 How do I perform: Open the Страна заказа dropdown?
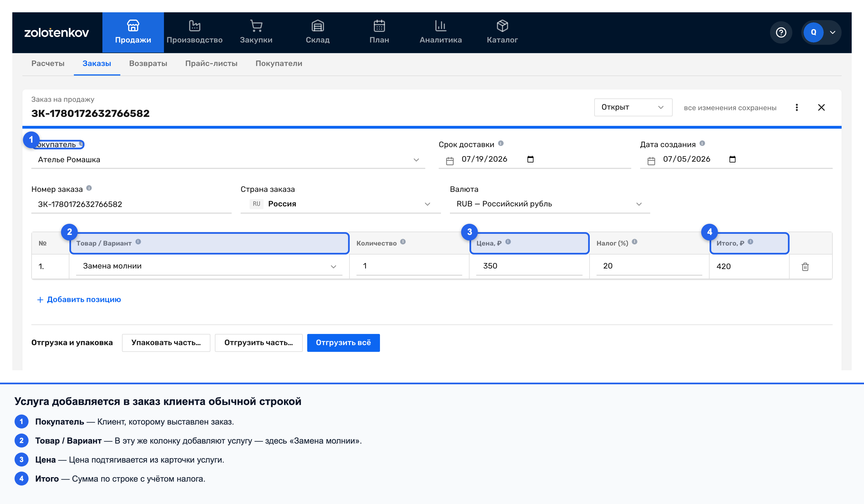tap(341, 204)
